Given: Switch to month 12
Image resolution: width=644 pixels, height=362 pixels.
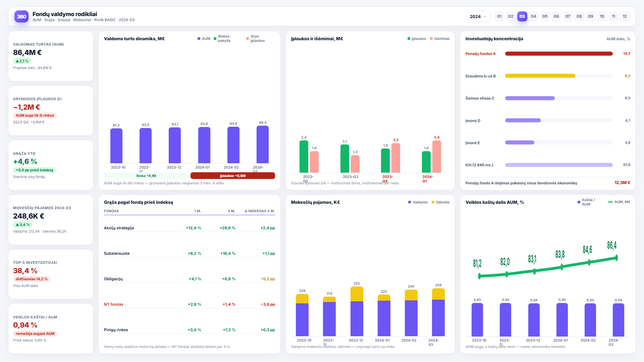Looking at the screenshot, I should tap(625, 16).
